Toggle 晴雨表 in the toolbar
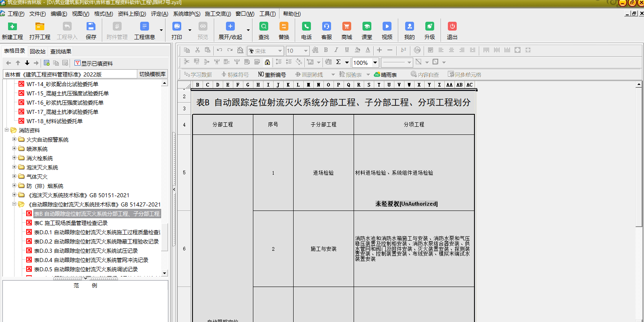The height and width of the screenshot is (322, 644). point(385,74)
